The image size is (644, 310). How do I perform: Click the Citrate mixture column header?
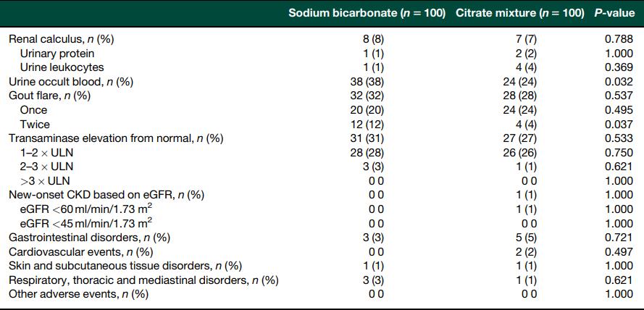point(520,14)
